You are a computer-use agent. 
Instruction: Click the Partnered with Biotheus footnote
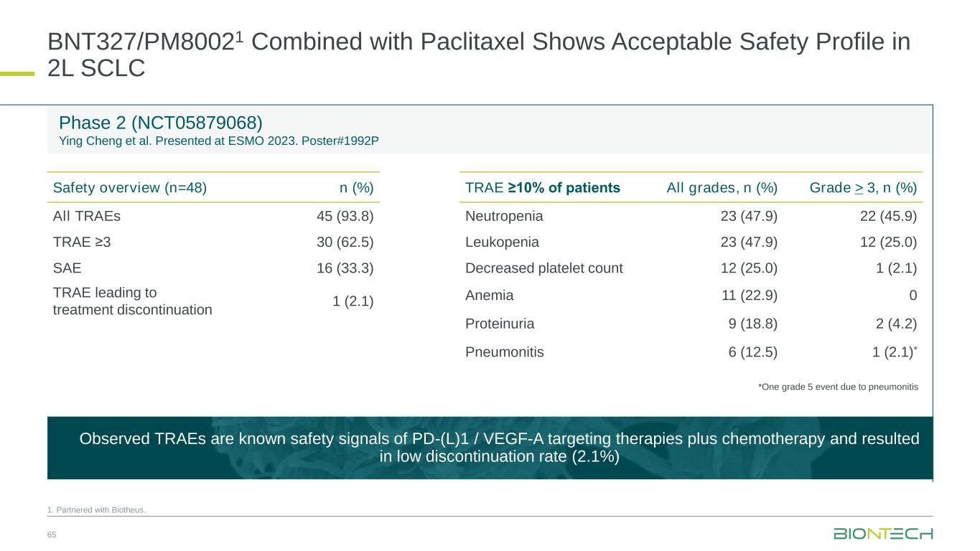[x=96, y=510]
